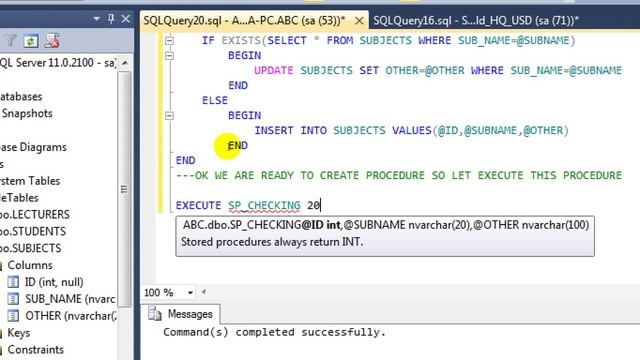Image resolution: width=640 pixels, height=360 pixels.
Task: Click the SUB_NAME column icon
Action: point(13,299)
